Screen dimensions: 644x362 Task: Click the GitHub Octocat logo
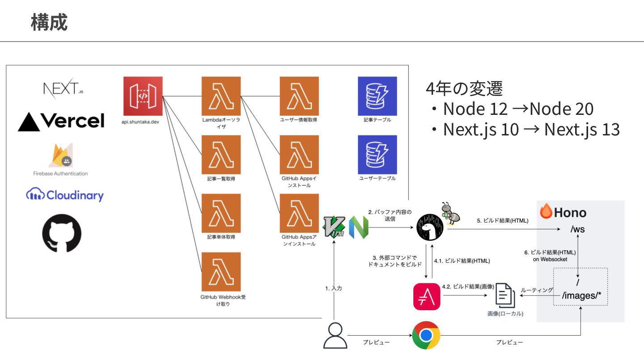point(62,234)
